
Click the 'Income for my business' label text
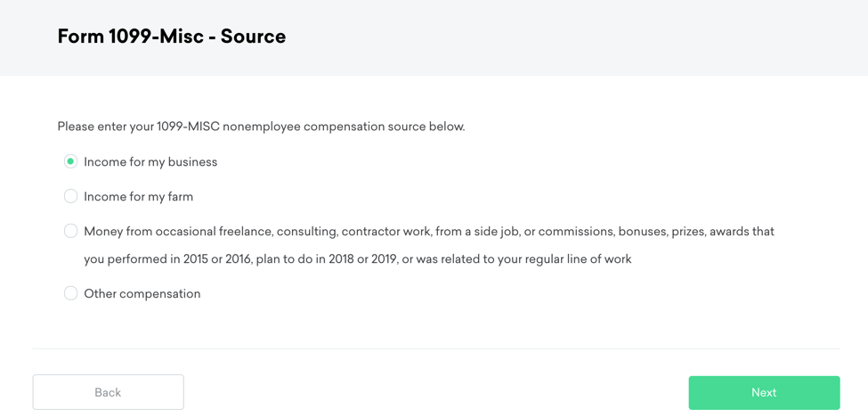click(150, 162)
